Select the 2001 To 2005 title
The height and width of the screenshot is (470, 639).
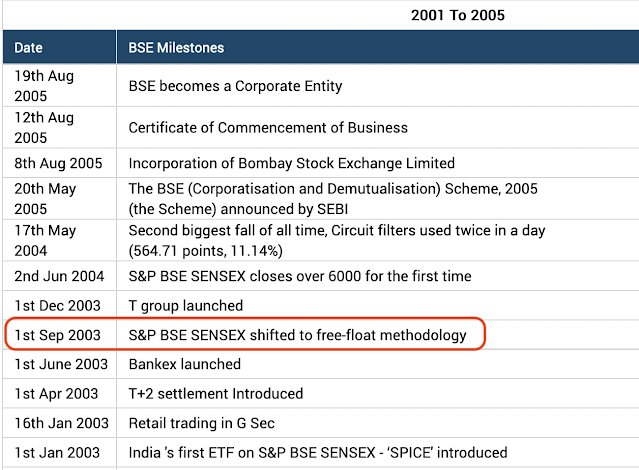point(458,15)
